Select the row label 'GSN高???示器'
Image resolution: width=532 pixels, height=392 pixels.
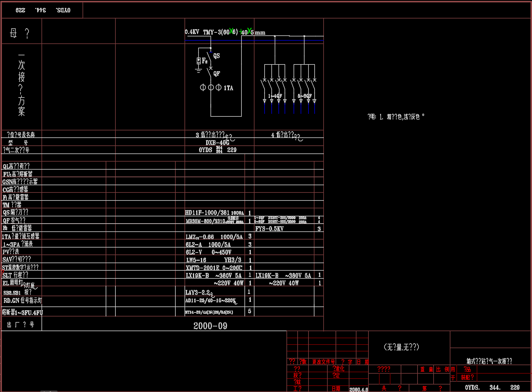point(20,181)
